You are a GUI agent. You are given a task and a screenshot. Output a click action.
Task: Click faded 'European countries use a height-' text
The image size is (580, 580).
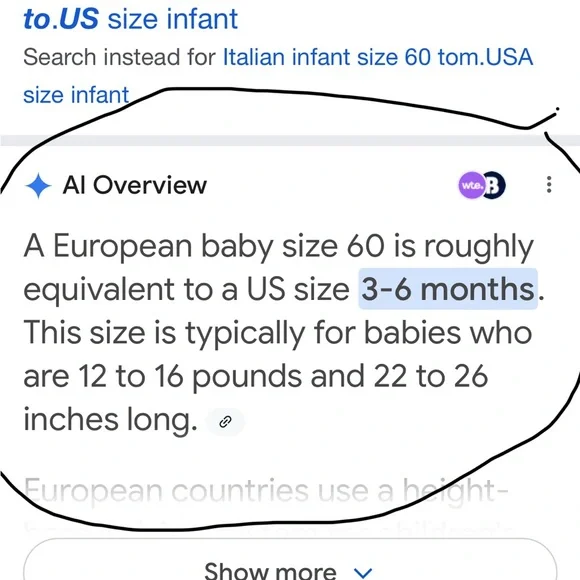click(266, 491)
